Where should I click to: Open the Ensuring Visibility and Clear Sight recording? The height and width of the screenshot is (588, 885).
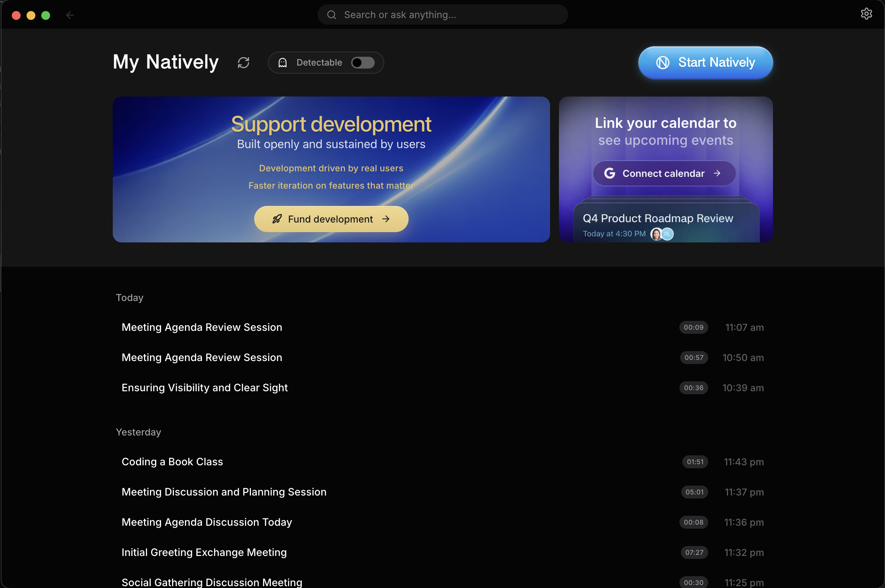pos(204,388)
